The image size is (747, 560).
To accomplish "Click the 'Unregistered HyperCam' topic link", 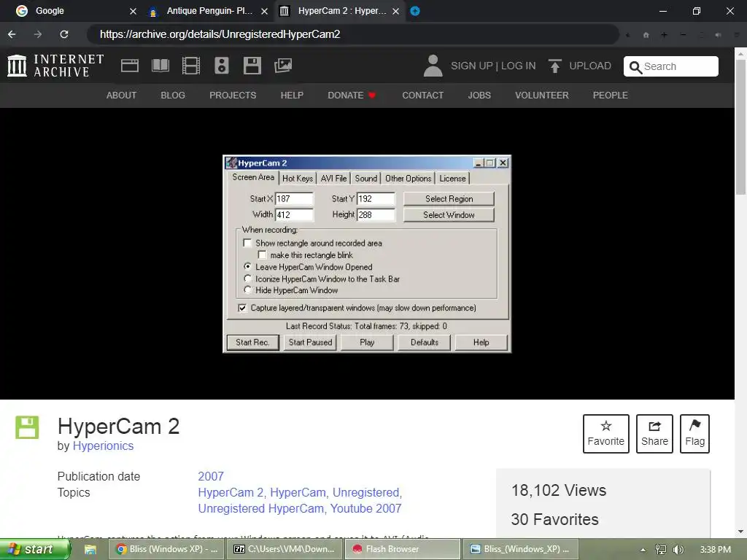I will (x=261, y=508).
